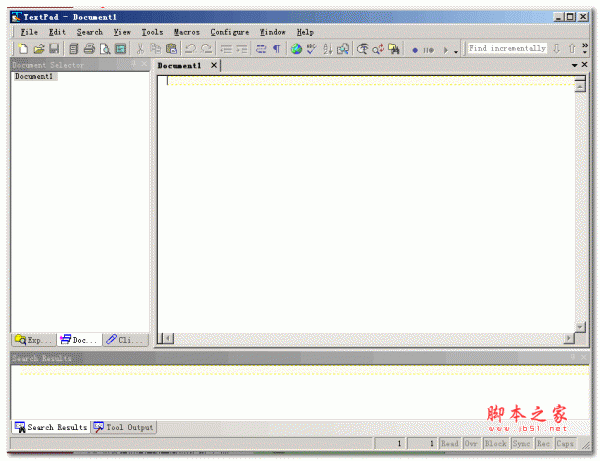Screen dimensions: 600x461
Task: Open web browser preview globe icon
Action: (296, 49)
